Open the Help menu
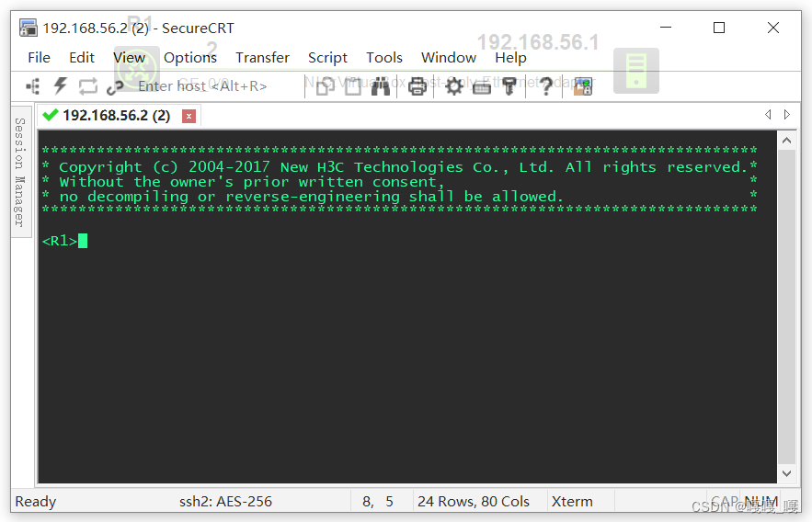Screen dimensions: 812x522 click(510, 57)
